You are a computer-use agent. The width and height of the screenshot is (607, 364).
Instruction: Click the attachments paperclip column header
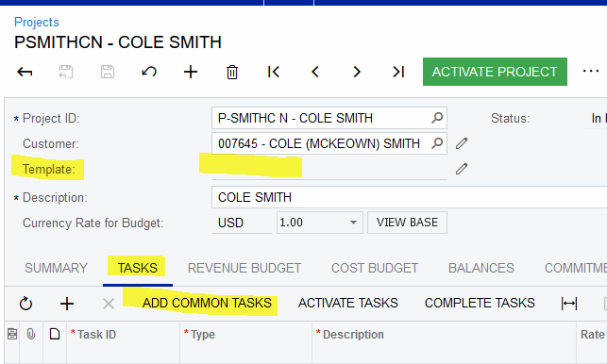(x=31, y=334)
